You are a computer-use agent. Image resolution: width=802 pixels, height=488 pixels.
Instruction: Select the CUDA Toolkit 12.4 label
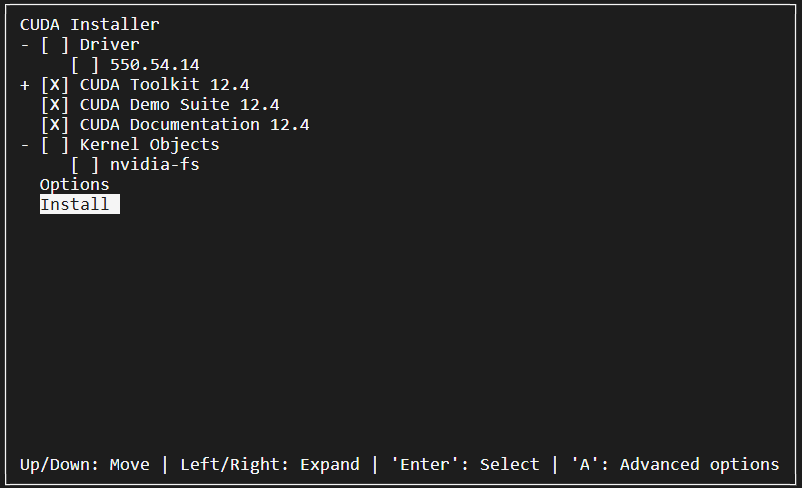pyautogui.click(x=165, y=85)
